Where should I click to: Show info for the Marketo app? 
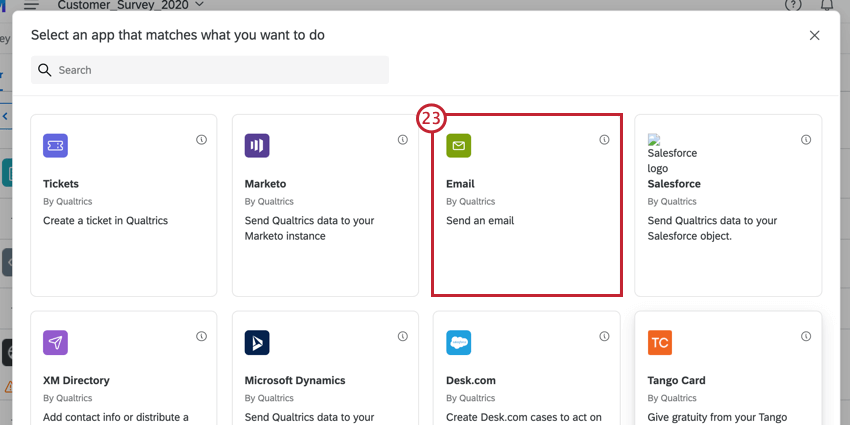403,140
